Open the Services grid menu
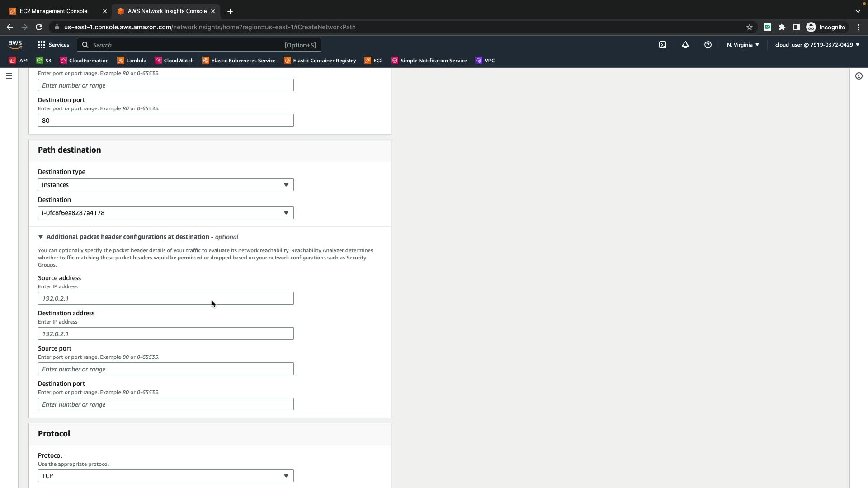 (x=53, y=45)
